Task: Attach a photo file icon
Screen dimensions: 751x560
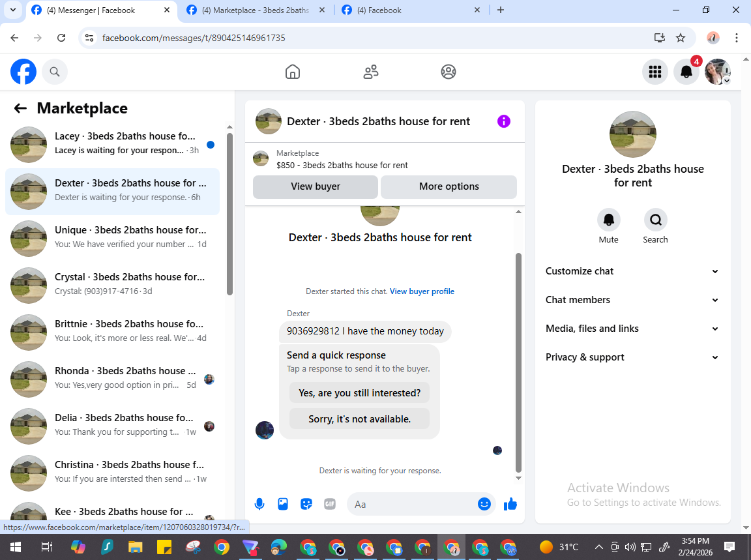Action: coord(283,504)
